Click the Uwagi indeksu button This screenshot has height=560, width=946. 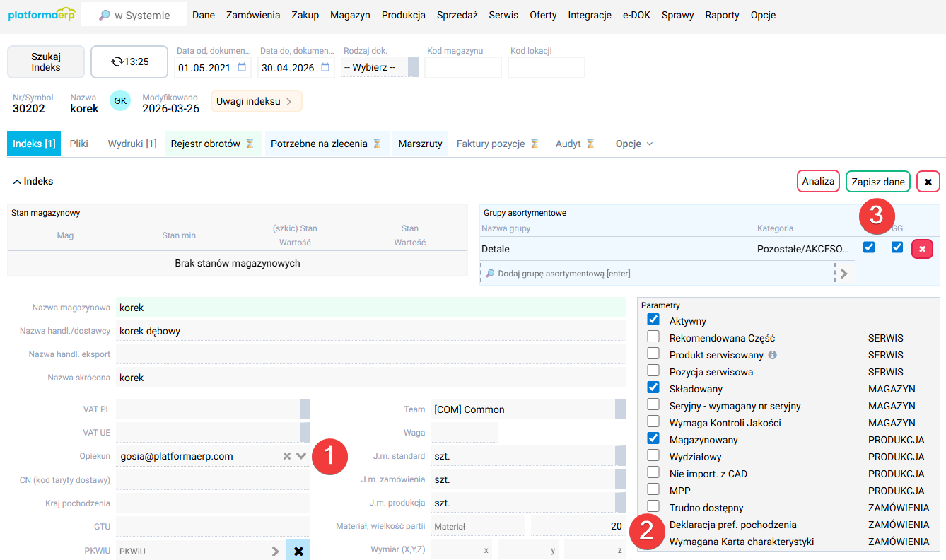click(251, 101)
